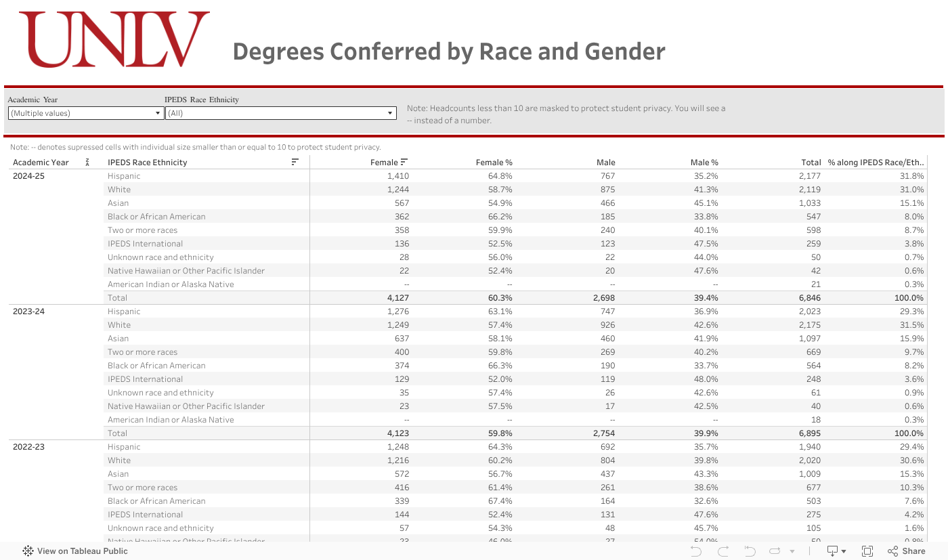The height and width of the screenshot is (560, 948).
Task: Click the Redo arrow in bottom toolbar
Action: tap(723, 551)
